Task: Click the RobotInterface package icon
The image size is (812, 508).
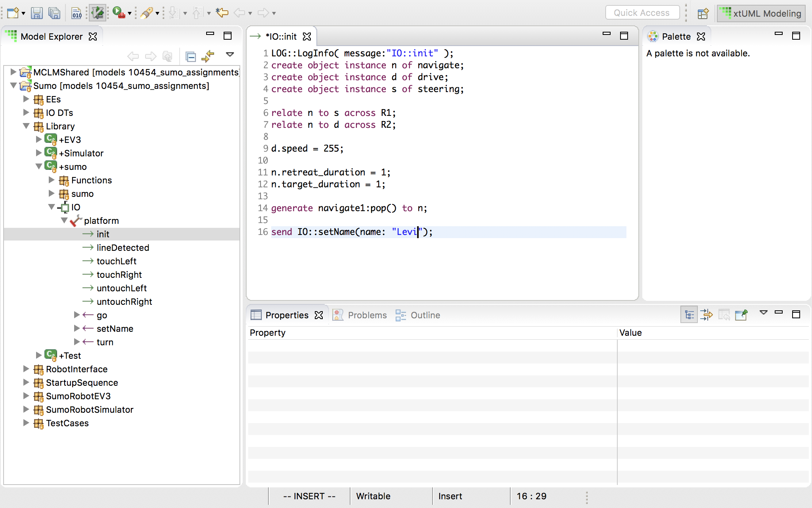Action: 38,369
